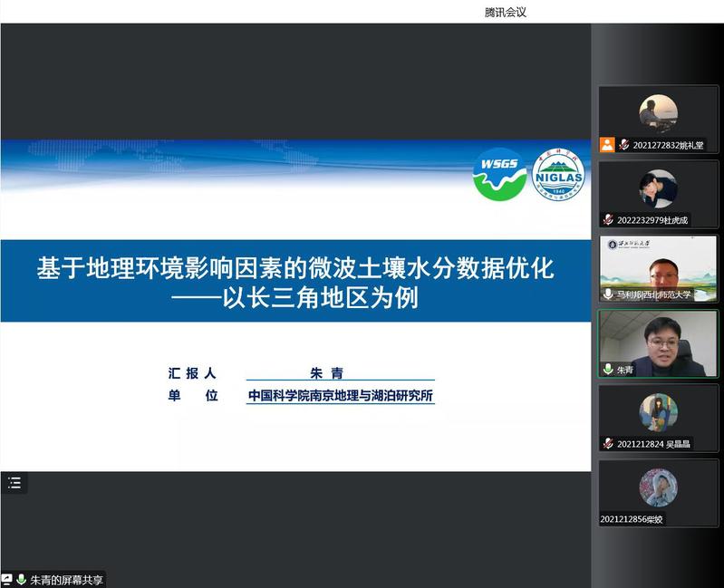This screenshot has width=724, height=588.
Task: Click the green microphone icon beside 朱青的屏幕共享
Action: (x=22, y=580)
